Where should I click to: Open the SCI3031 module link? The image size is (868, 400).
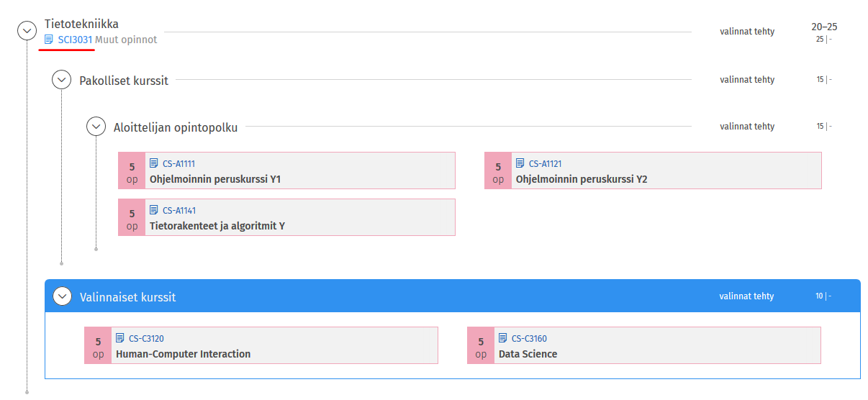[75, 40]
